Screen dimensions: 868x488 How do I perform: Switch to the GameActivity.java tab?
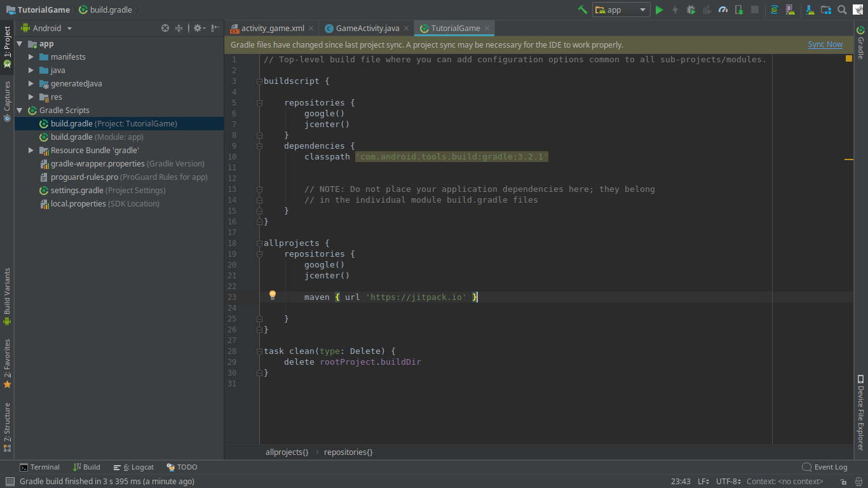tap(367, 28)
